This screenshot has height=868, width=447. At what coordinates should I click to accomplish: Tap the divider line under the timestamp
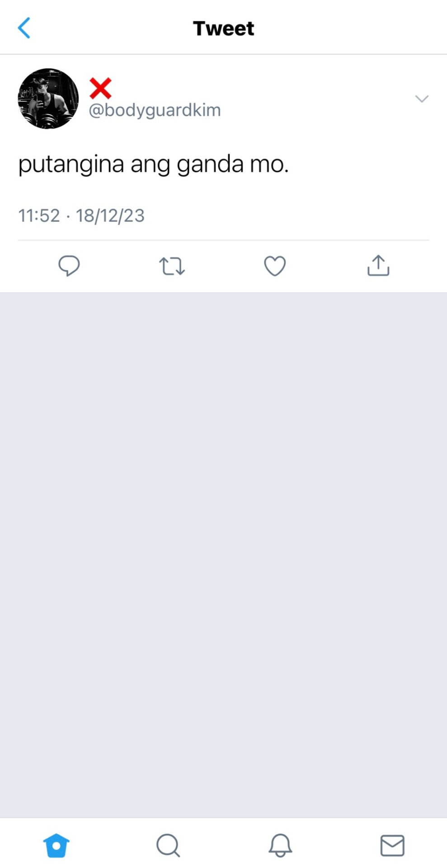(223, 240)
